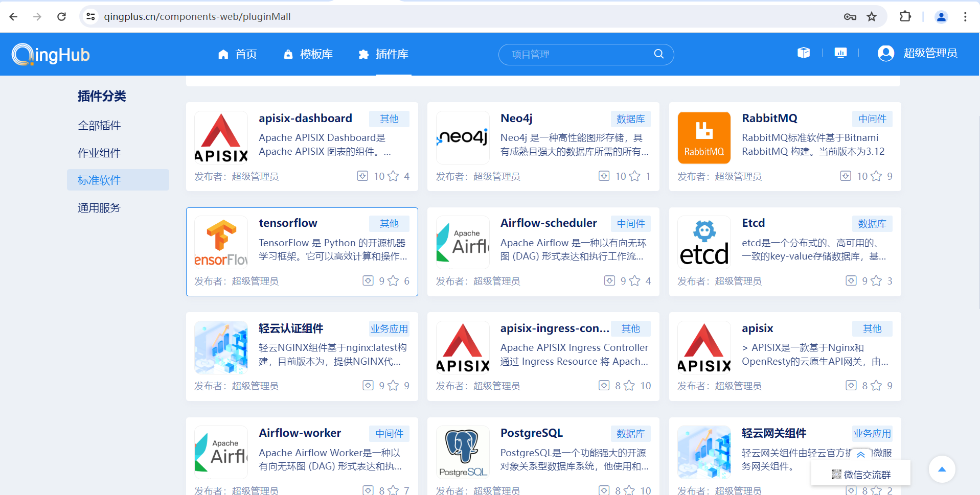The image size is (980, 495).
Task: Star the apisix plugin with count 9
Action: (876, 386)
